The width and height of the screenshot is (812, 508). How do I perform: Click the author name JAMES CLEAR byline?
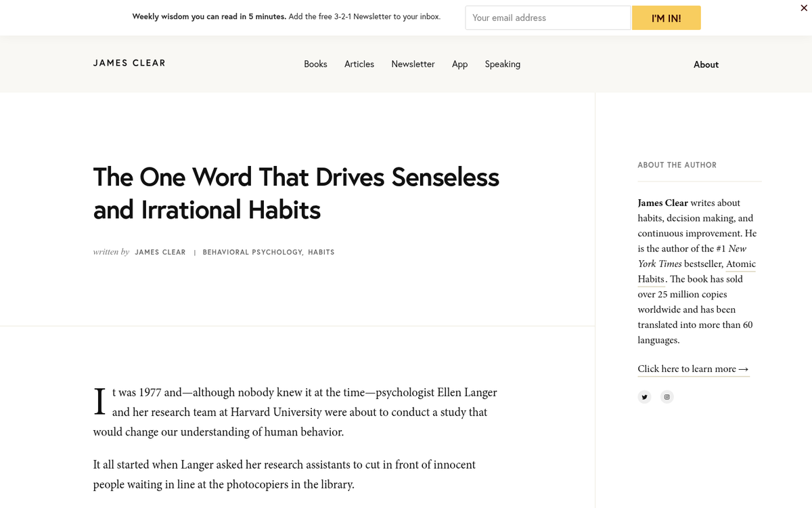click(x=160, y=252)
